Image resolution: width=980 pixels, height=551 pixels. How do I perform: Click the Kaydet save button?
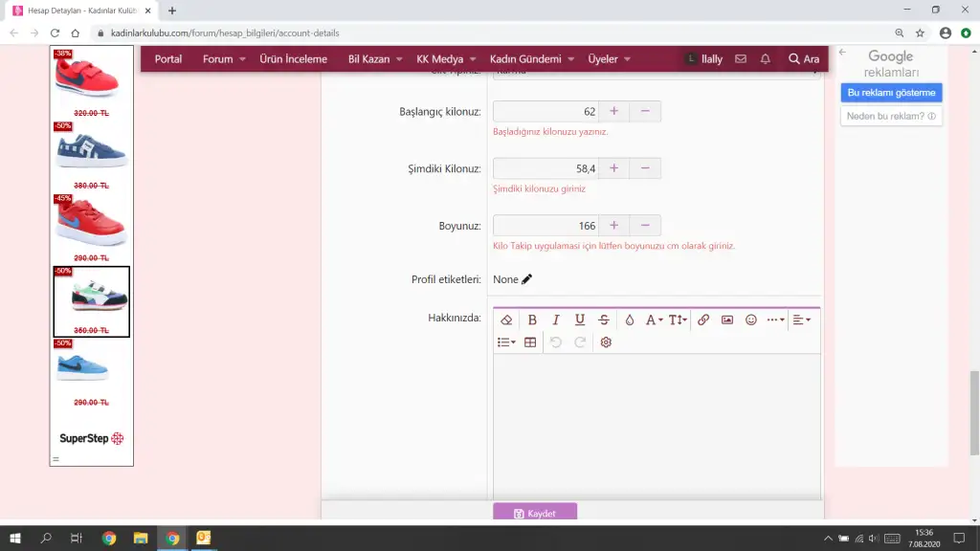click(535, 514)
